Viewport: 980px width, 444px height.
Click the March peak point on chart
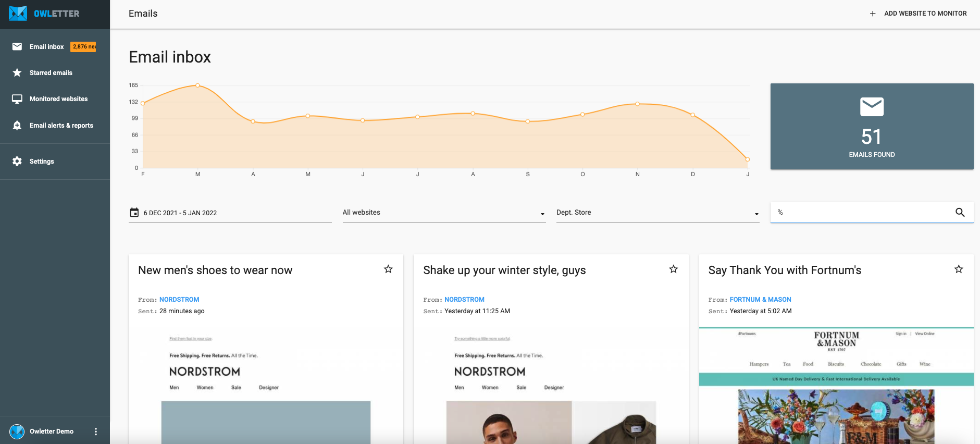tap(197, 85)
